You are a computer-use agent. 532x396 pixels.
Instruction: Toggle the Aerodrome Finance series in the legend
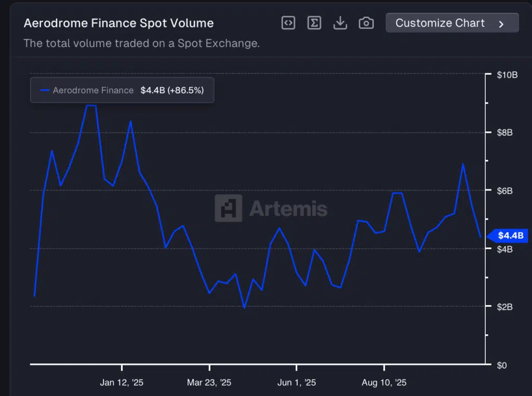coord(92,90)
